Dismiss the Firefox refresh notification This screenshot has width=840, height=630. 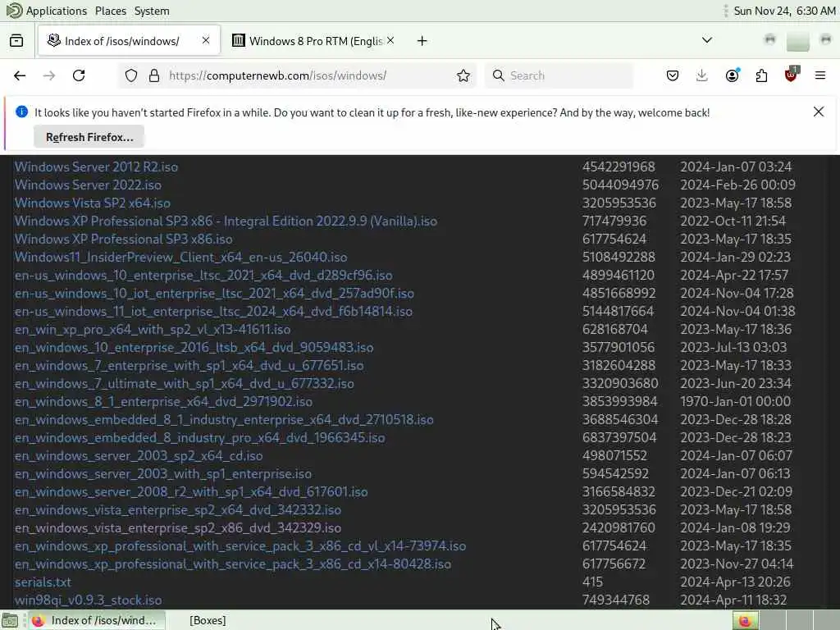(819, 112)
